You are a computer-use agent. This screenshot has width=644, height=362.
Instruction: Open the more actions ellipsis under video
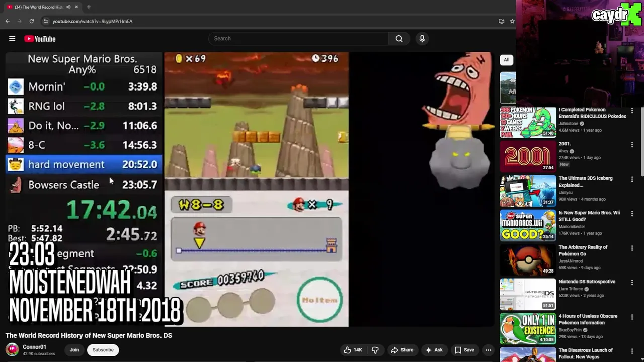[x=488, y=350]
